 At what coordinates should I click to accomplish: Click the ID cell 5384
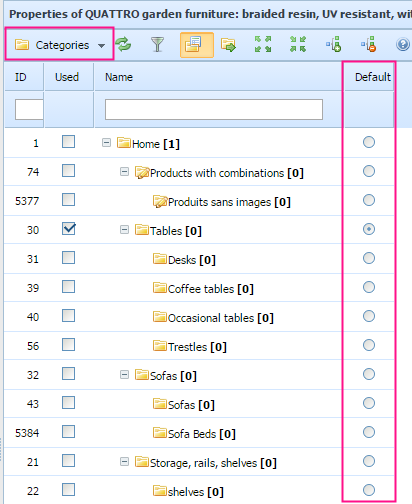27,433
